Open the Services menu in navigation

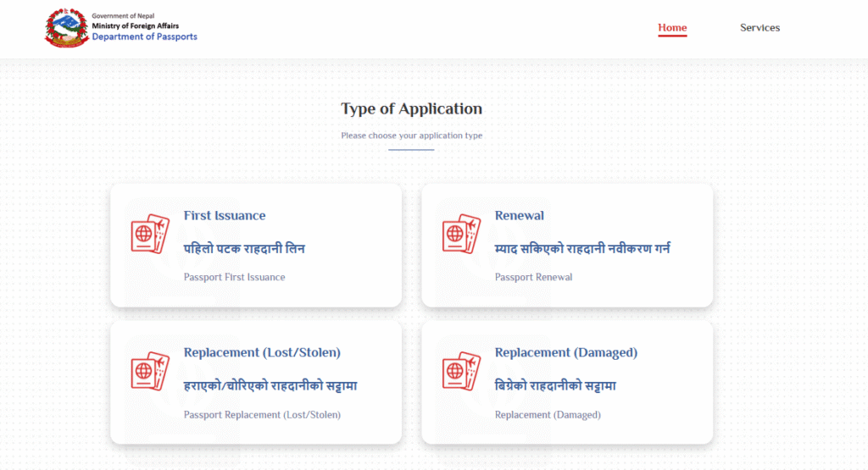coord(759,28)
